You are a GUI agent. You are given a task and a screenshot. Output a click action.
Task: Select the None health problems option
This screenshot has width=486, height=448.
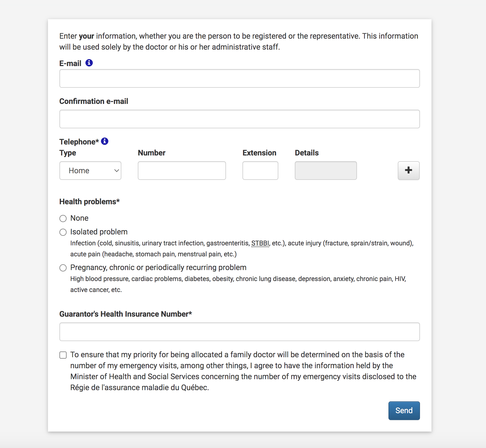click(63, 219)
